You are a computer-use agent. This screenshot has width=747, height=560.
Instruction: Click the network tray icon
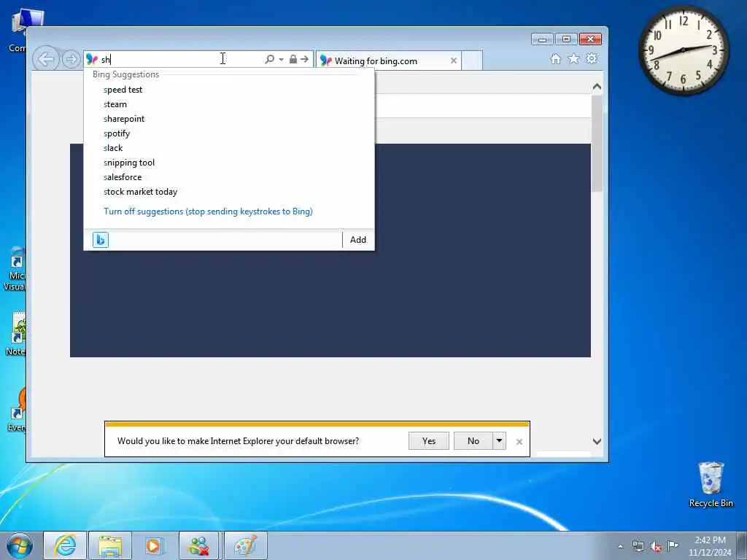tap(638, 546)
